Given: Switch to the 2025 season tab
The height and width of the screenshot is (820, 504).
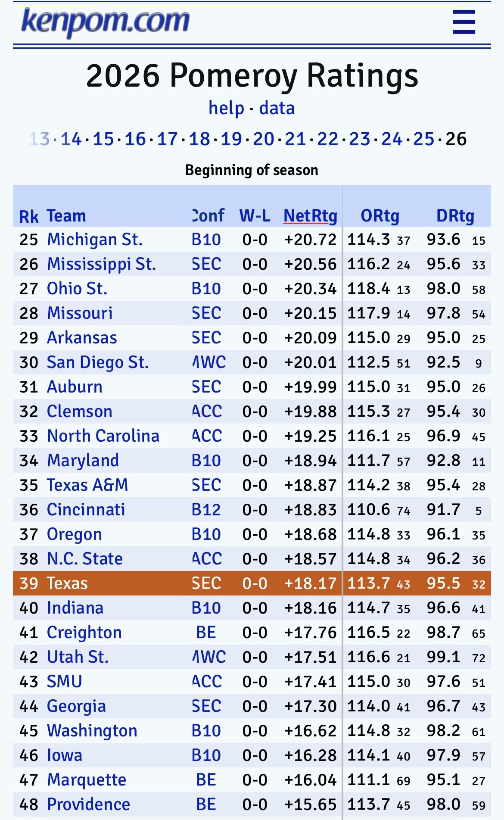Looking at the screenshot, I should (424, 139).
